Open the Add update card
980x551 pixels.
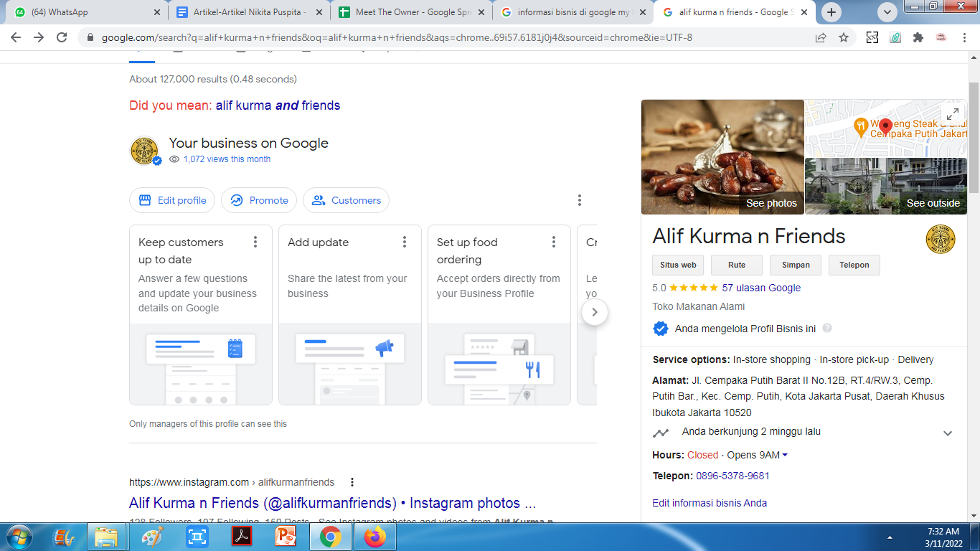tap(350, 315)
